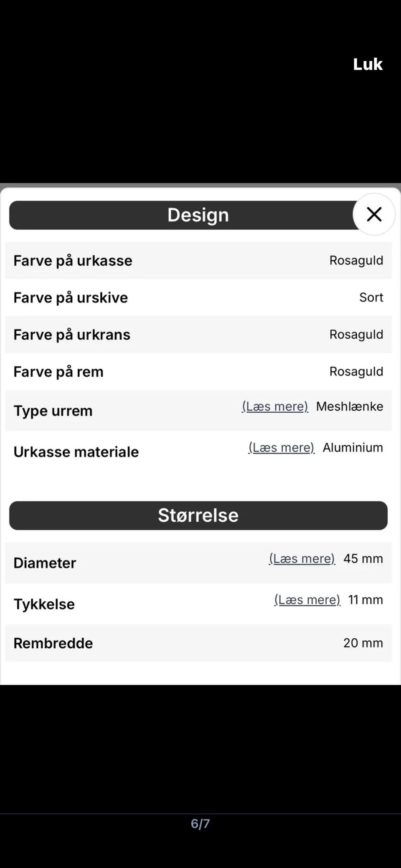Select the Rembredde 20 mm row
The height and width of the screenshot is (868, 401).
[198, 643]
